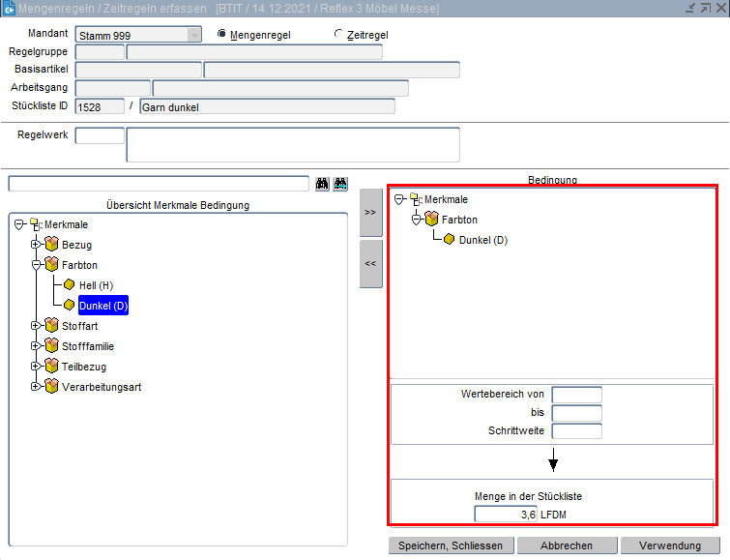The image size is (730, 560).
Task: Click the first binoculars search icon
Action: (323, 184)
